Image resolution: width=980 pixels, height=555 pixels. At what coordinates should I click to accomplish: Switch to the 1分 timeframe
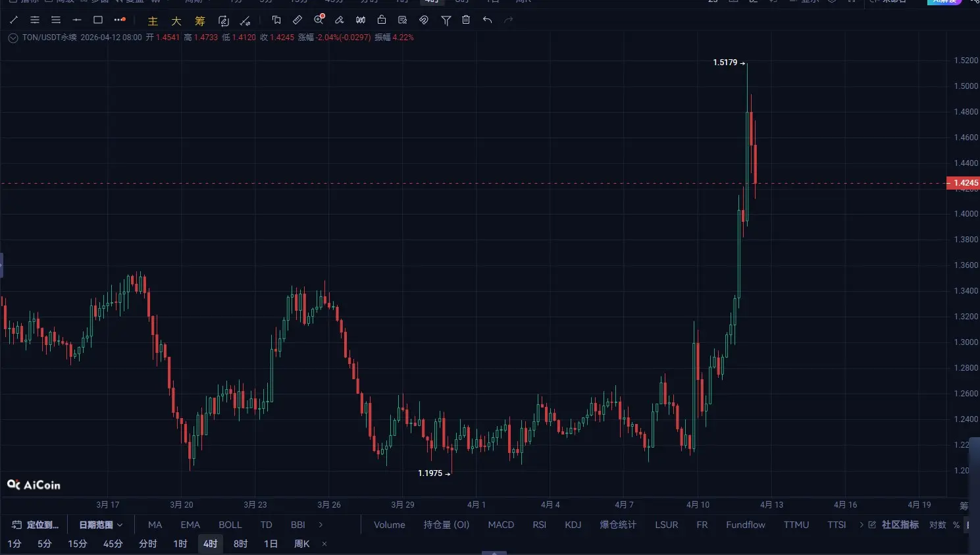[x=14, y=544]
